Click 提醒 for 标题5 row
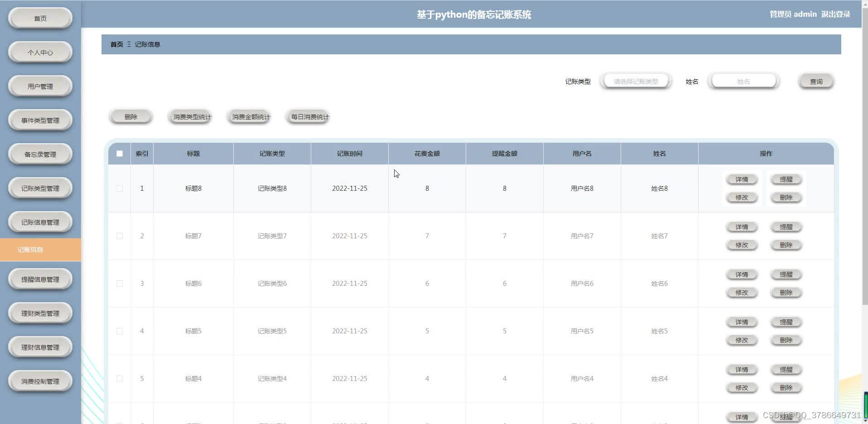The height and width of the screenshot is (424, 868). 786,322
